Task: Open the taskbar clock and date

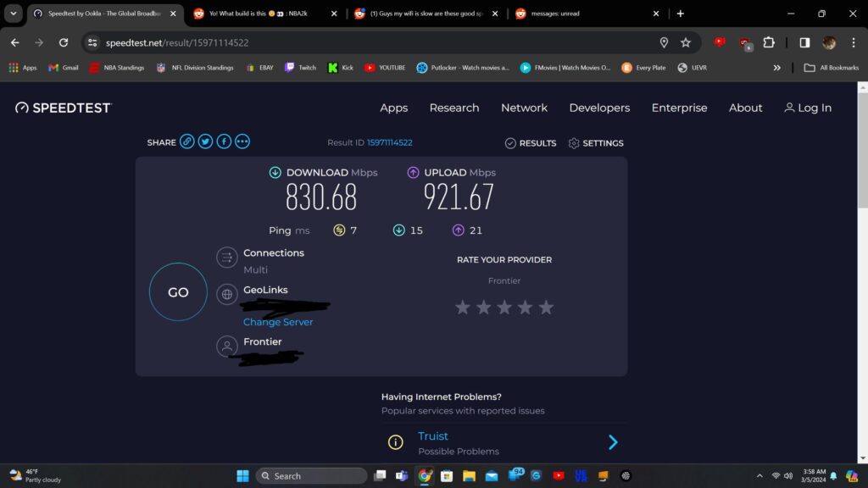Action: click(813, 476)
